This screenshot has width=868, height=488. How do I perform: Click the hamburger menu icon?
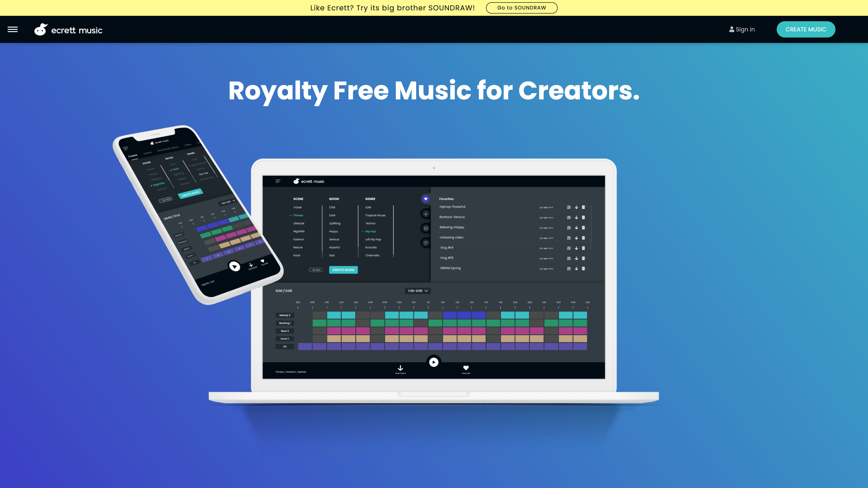[x=12, y=29]
